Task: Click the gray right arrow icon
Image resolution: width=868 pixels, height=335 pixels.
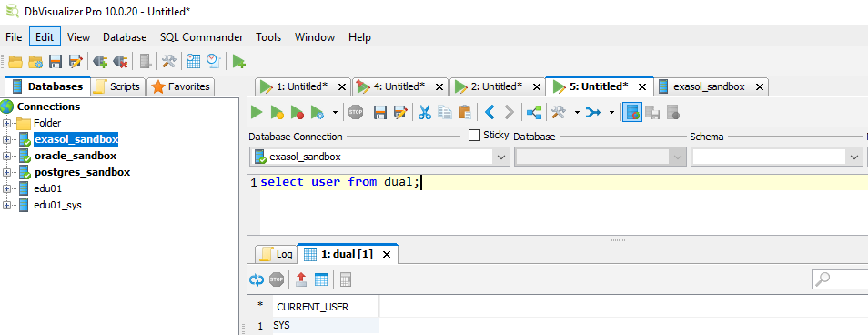Action: click(x=510, y=112)
